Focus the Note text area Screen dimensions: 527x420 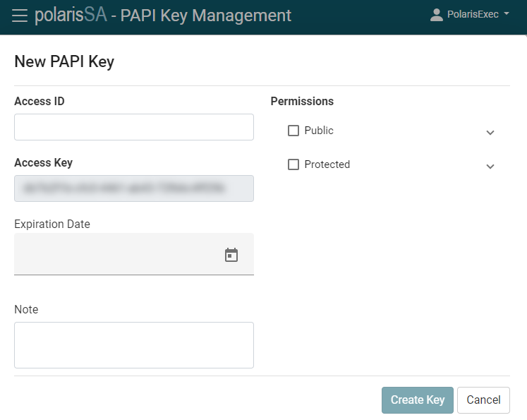134,345
